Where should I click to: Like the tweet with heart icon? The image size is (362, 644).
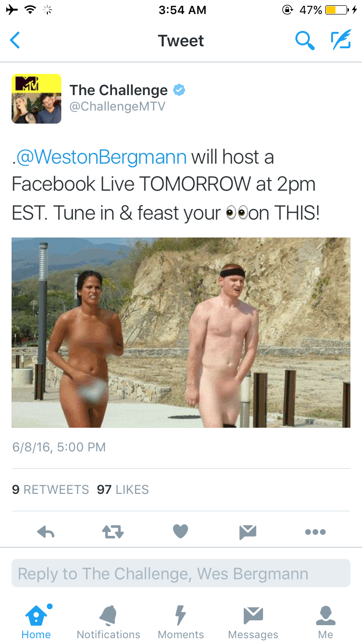(x=181, y=532)
